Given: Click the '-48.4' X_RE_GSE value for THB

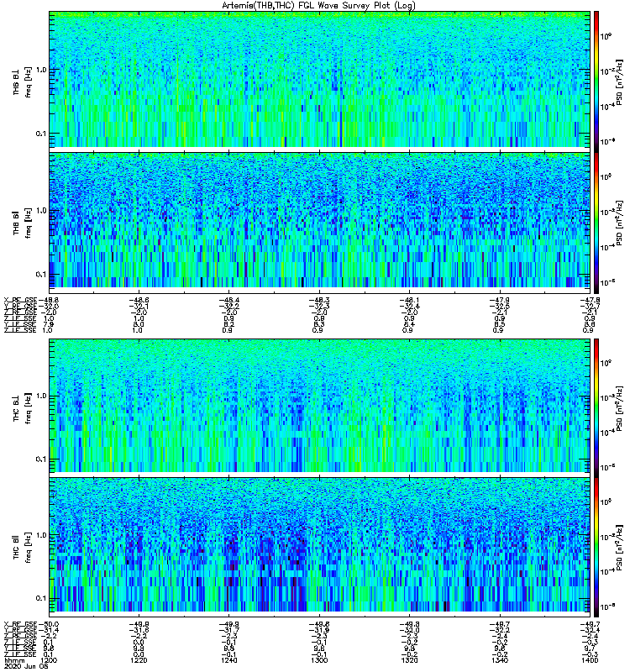Looking at the screenshot, I should click(228, 301).
